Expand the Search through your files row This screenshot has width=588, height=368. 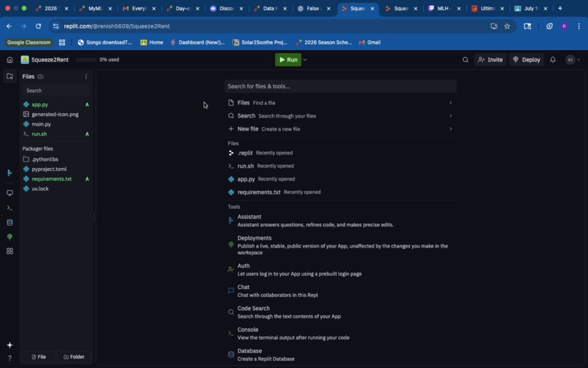pyautogui.click(x=340, y=115)
